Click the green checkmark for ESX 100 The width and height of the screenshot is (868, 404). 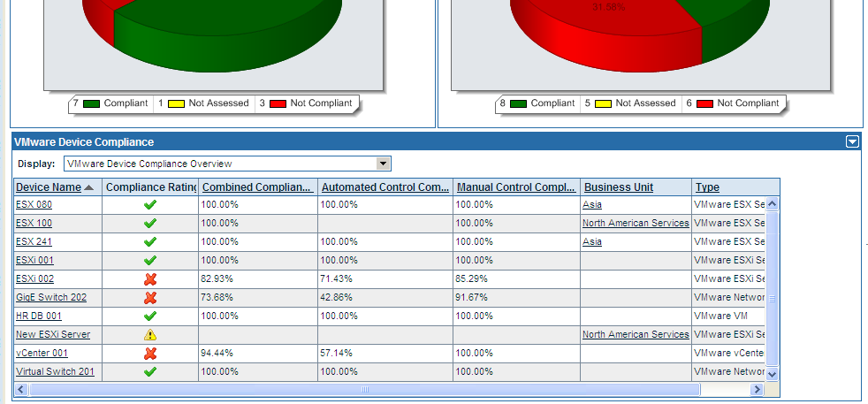click(150, 224)
